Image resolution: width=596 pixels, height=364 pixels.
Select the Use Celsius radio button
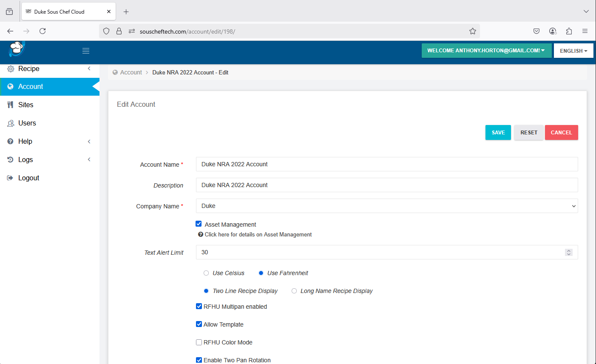[x=206, y=273]
